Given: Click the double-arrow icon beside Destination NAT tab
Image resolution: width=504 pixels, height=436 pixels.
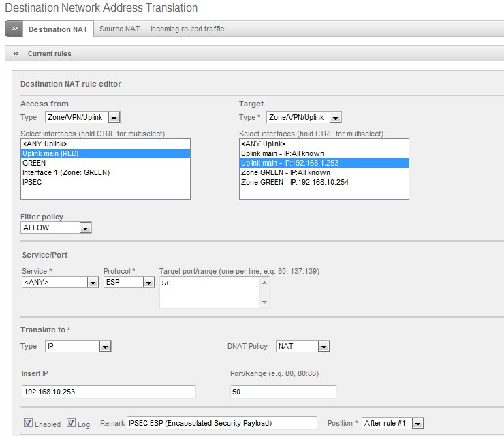Looking at the screenshot, I should point(14,29).
